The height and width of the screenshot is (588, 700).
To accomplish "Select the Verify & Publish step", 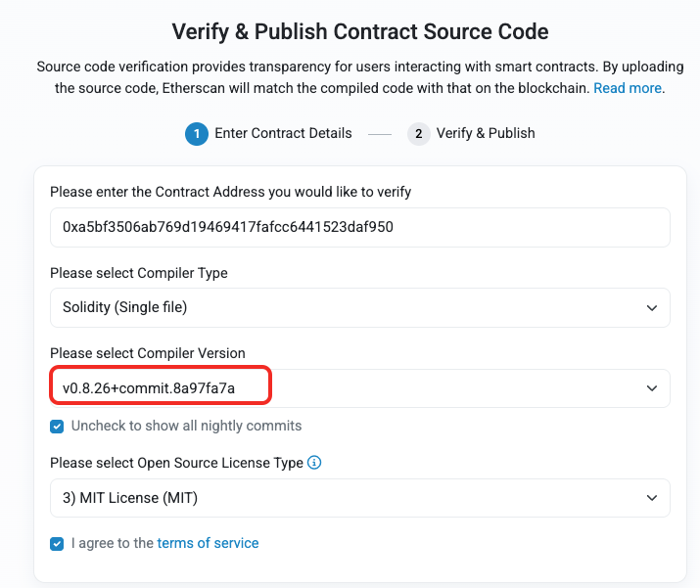I will [x=486, y=133].
